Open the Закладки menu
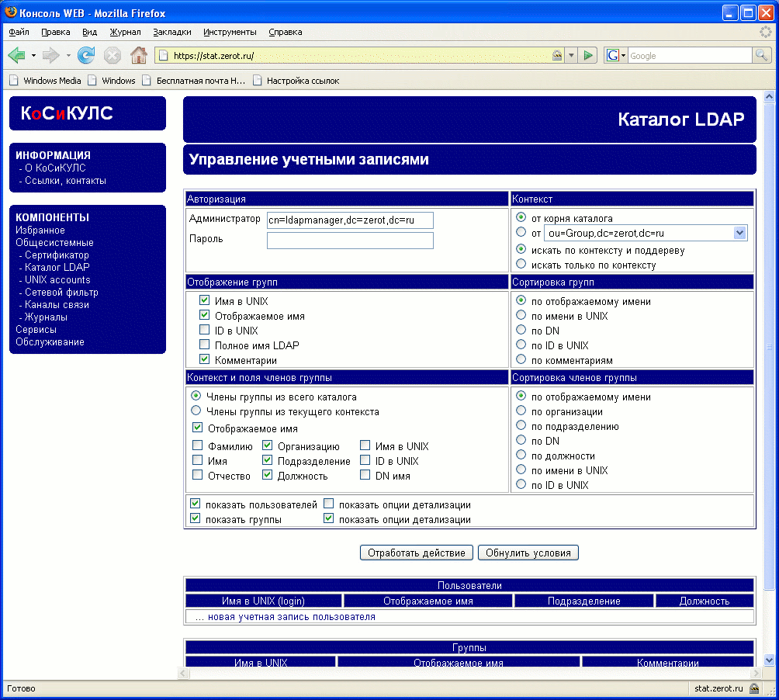The image size is (779, 700). [x=172, y=32]
